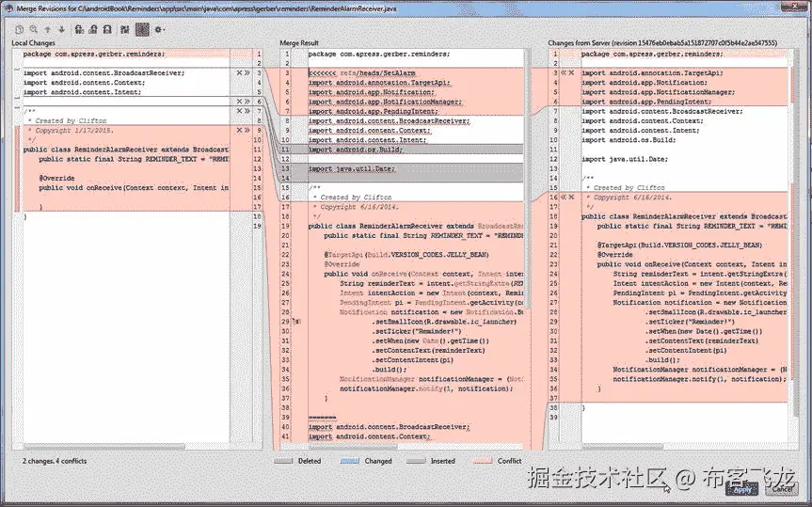Click the 'Inserted' legend label
812x507 pixels.
(443, 461)
